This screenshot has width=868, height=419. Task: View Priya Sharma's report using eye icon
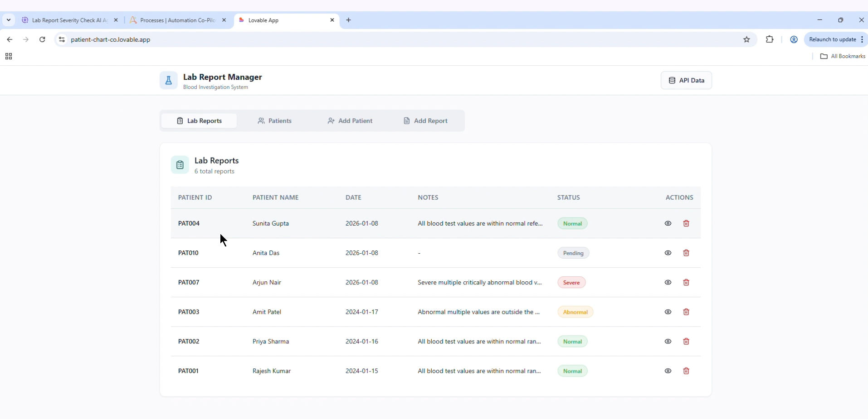pyautogui.click(x=668, y=342)
